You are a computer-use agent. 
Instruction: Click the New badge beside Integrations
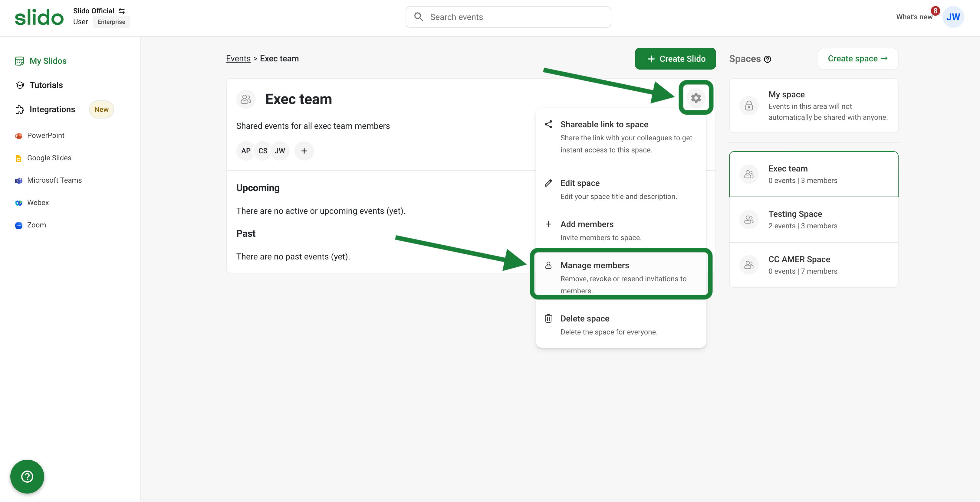point(101,109)
